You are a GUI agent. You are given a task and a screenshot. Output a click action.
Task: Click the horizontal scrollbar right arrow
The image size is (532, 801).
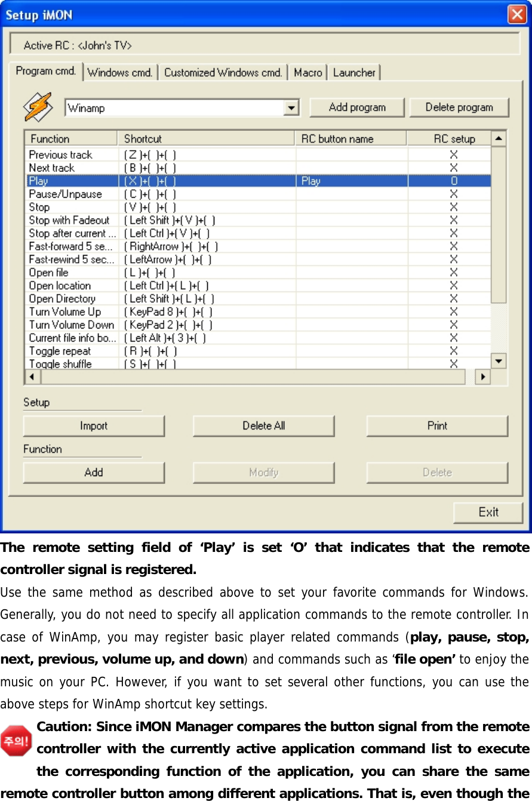[x=482, y=376]
